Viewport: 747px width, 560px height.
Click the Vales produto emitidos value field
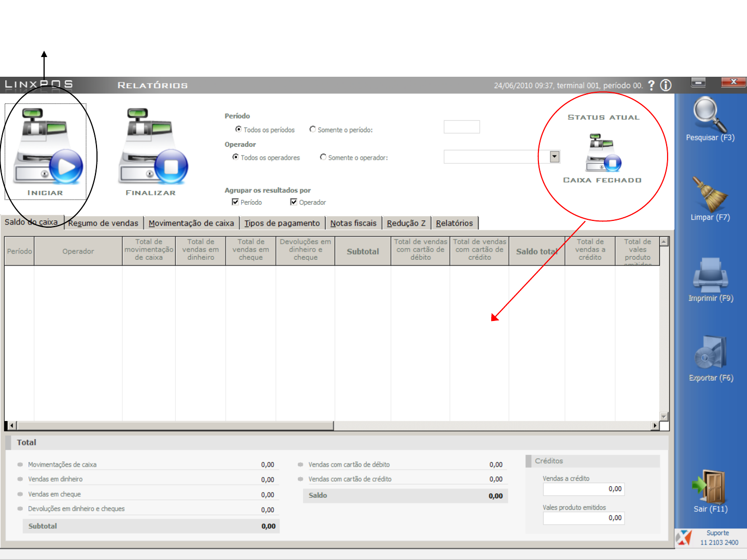(x=584, y=518)
